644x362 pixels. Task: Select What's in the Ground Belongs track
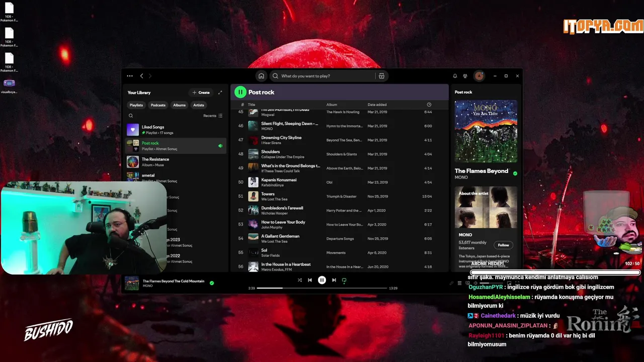tap(339, 168)
